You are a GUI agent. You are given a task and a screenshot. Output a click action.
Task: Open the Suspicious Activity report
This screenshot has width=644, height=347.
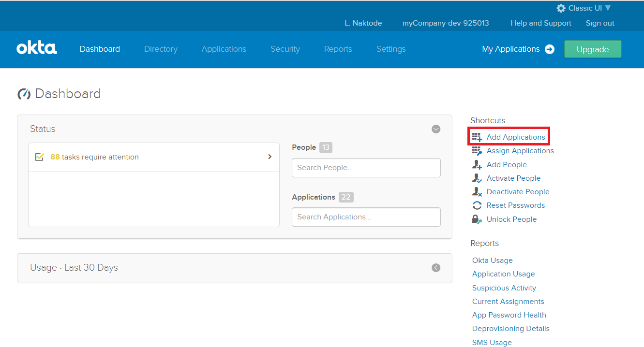(504, 288)
